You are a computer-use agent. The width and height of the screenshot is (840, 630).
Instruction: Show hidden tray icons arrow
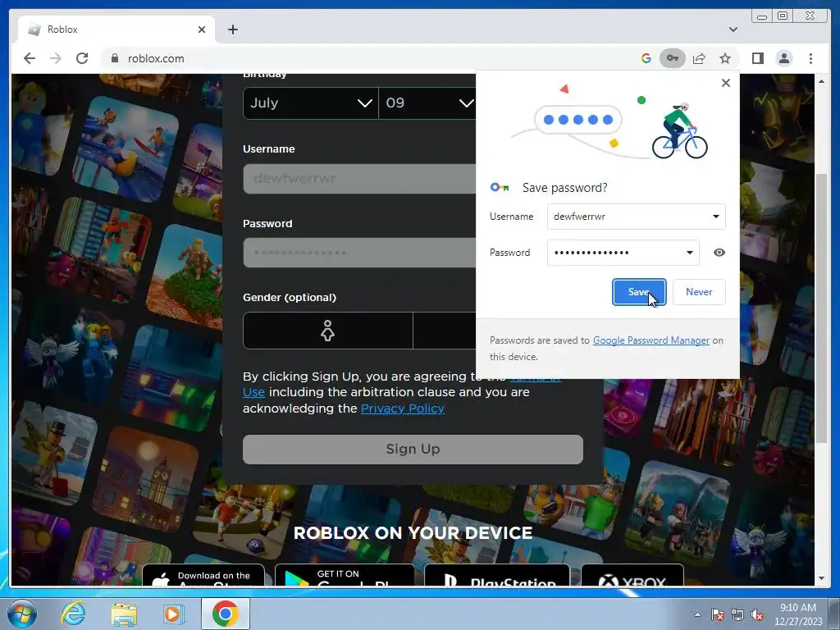click(x=697, y=614)
